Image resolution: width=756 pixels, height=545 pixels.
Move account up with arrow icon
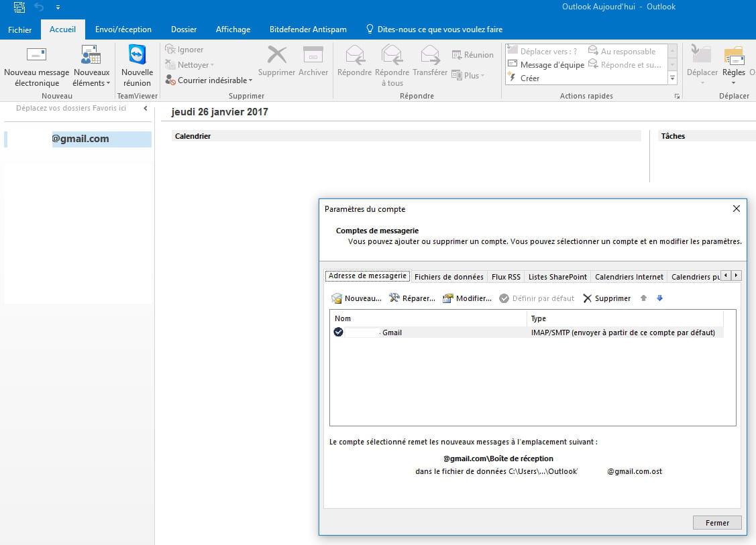click(x=643, y=298)
